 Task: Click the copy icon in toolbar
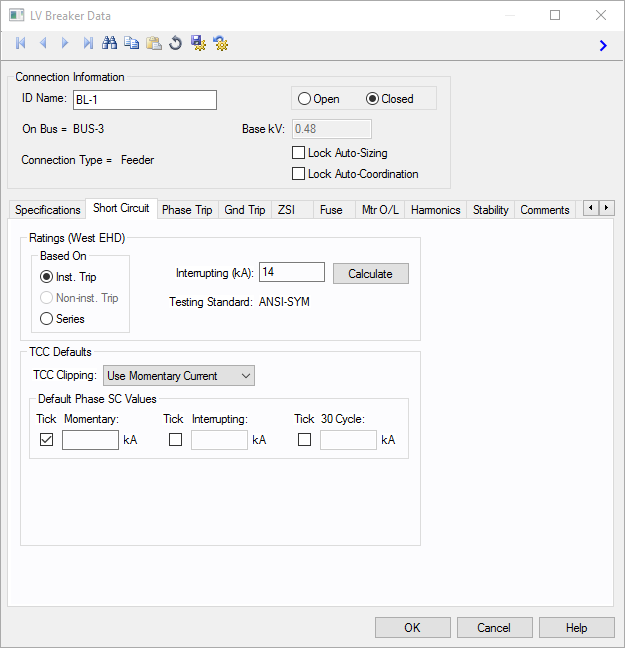point(131,43)
